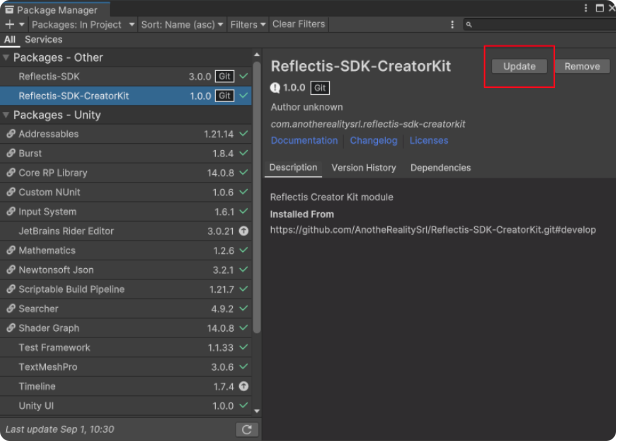Click the dependency link icon beside Mathematics

pyautogui.click(x=11, y=250)
